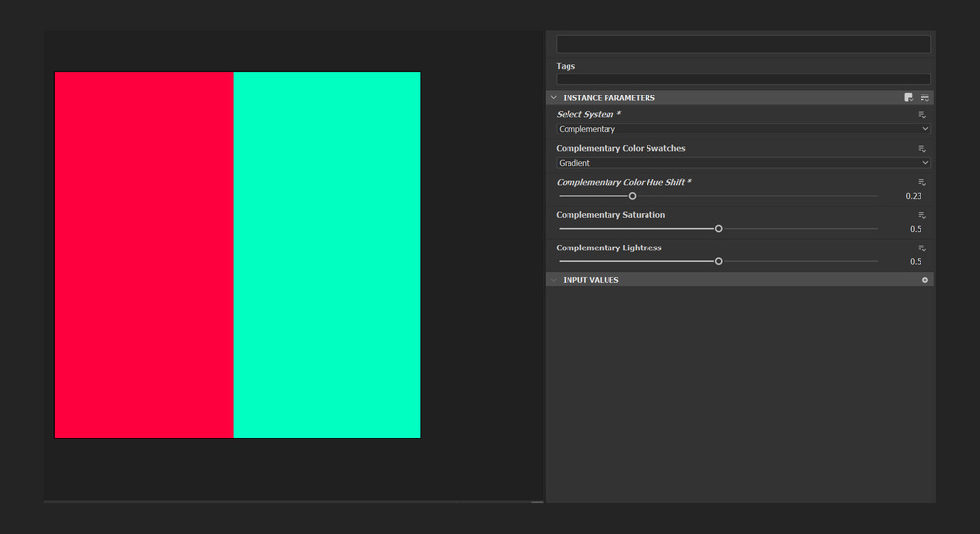This screenshot has height=534, width=980.
Task: Click the Complementary Lightness label
Action: pos(608,248)
